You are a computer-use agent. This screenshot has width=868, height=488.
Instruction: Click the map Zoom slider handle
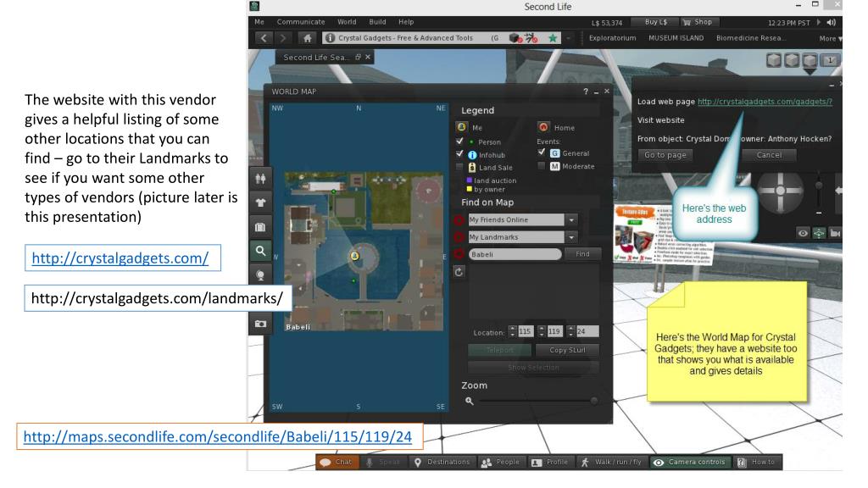click(x=593, y=400)
